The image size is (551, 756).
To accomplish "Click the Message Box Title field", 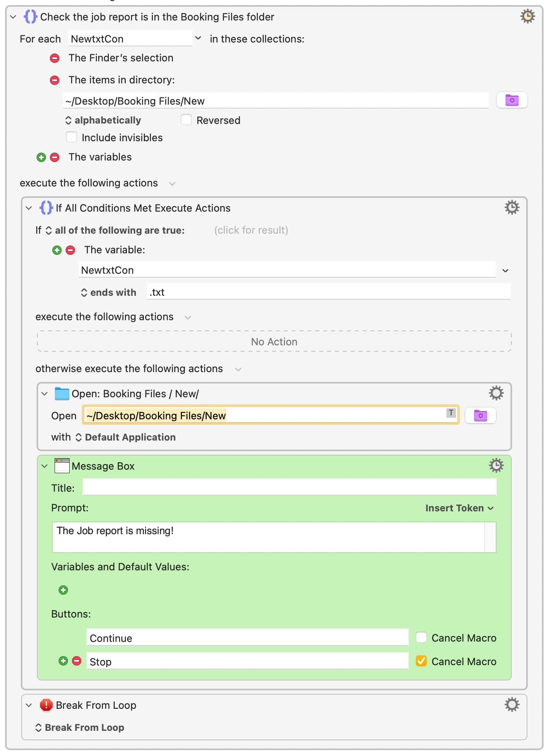I will click(290, 488).
